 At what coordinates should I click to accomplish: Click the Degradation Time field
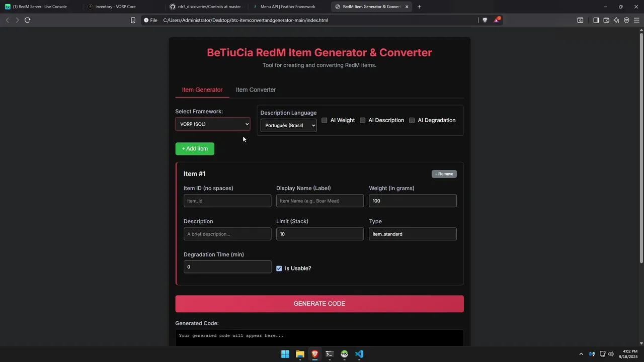click(227, 267)
